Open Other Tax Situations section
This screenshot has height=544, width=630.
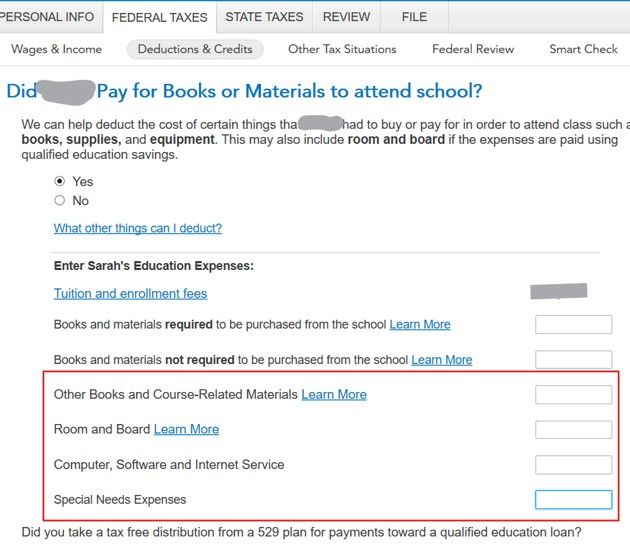click(342, 49)
